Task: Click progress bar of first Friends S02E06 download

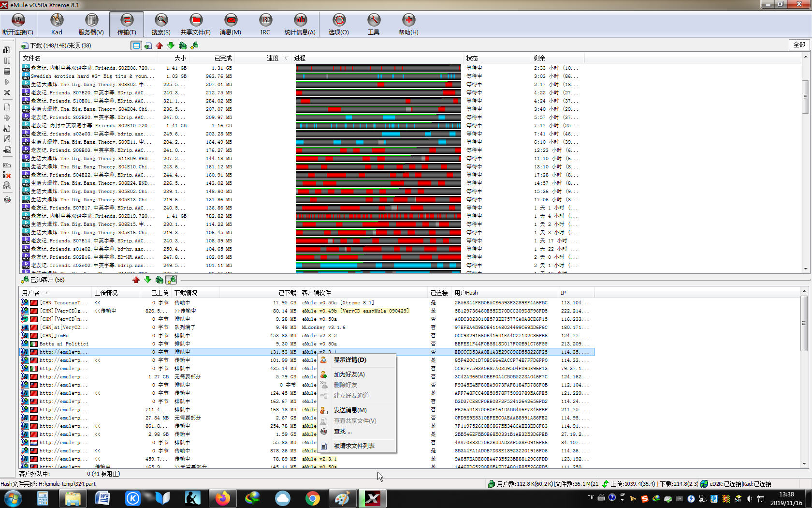Action: click(x=378, y=68)
